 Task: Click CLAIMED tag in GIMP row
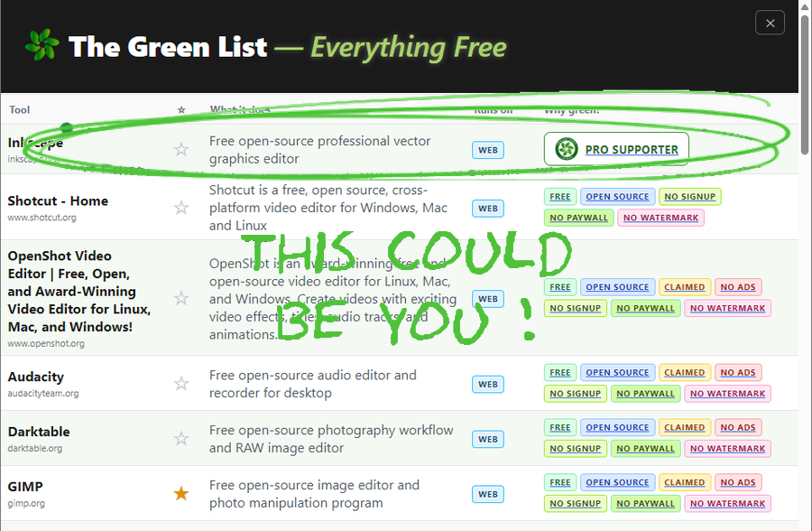click(685, 482)
